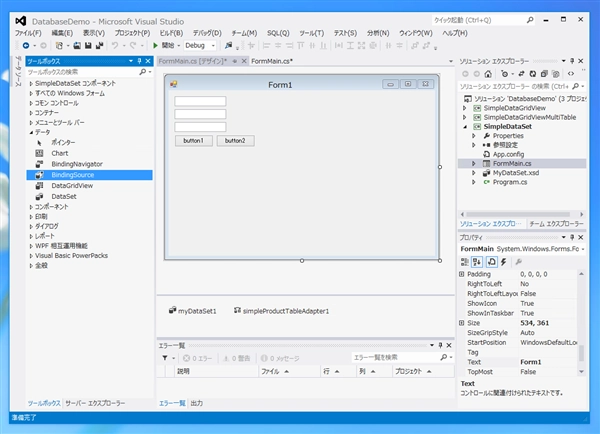The height and width of the screenshot is (434, 600).
Task: Click the first textbox on Form1
Action: coord(200,101)
